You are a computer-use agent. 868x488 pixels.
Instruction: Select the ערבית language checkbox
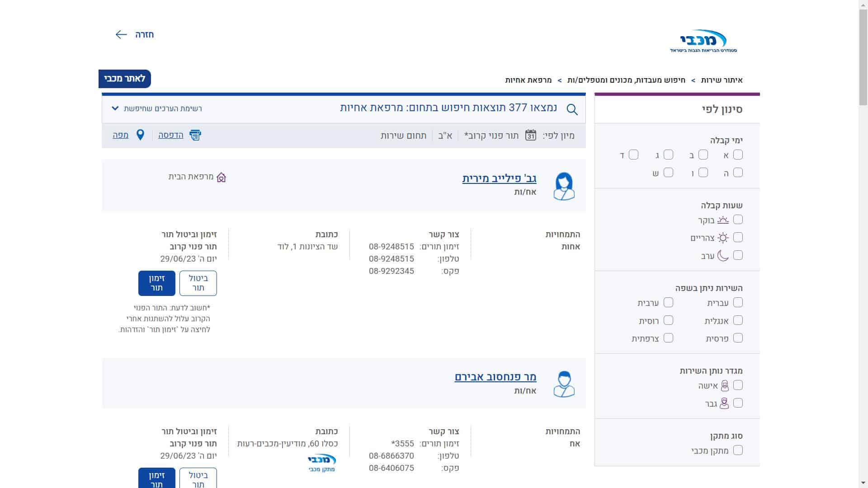pos(668,302)
